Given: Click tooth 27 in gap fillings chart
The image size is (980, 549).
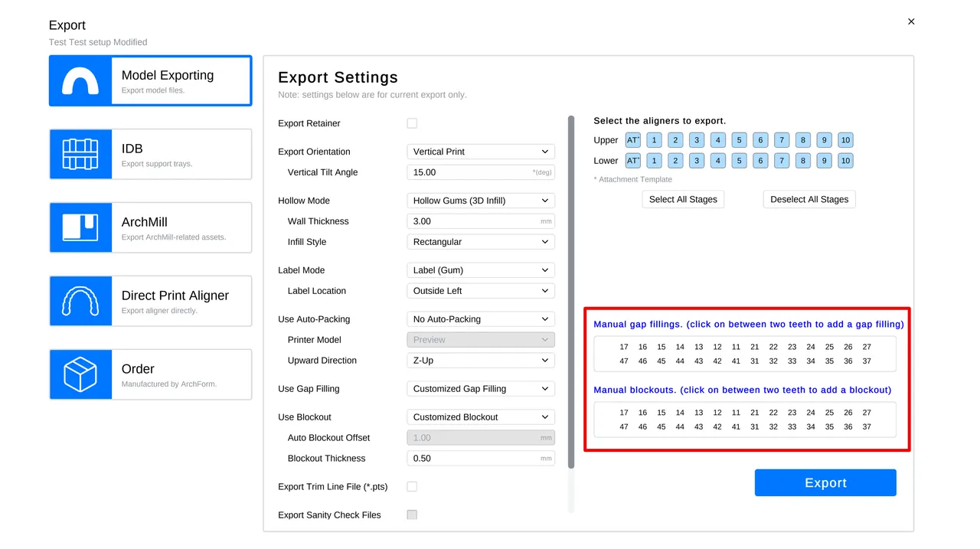Looking at the screenshot, I should click(867, 347).
